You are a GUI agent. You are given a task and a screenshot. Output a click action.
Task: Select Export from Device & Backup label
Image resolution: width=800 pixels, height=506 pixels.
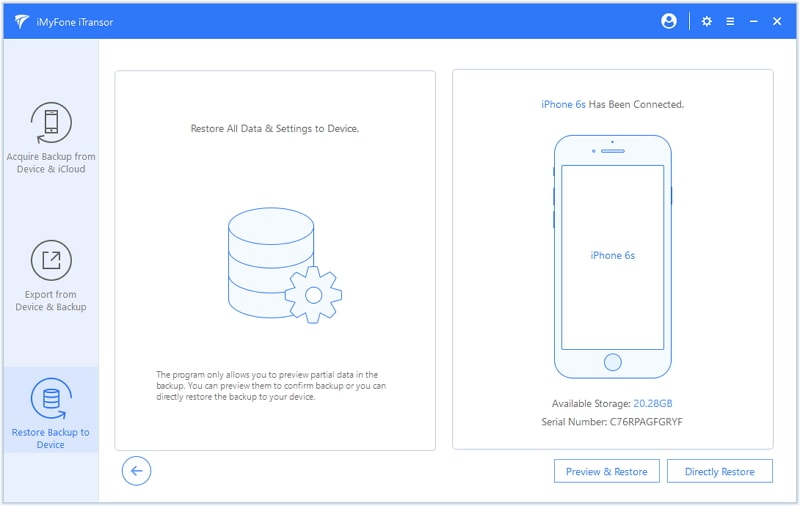51,300
